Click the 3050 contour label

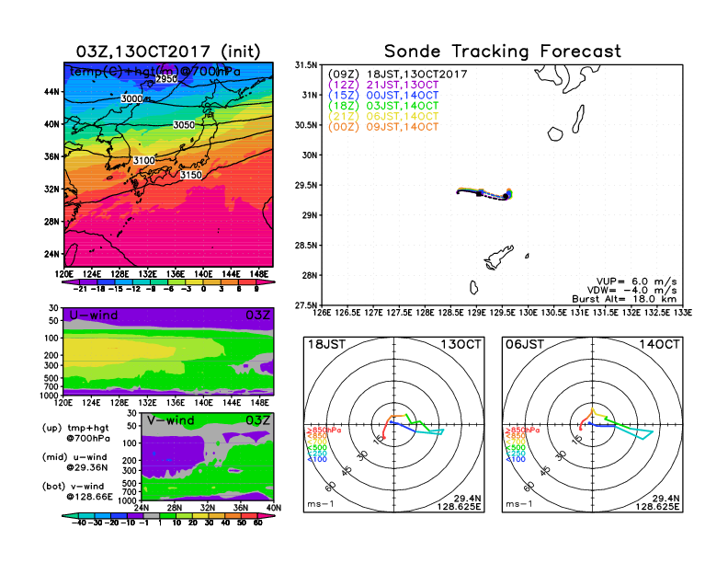[184, 124]
